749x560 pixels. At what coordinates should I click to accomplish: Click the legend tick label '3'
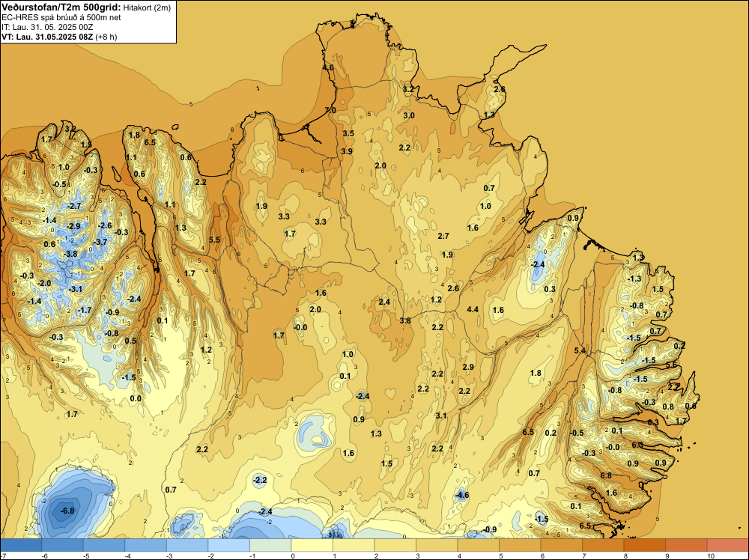pyautogui.click(x=417, y=556)
